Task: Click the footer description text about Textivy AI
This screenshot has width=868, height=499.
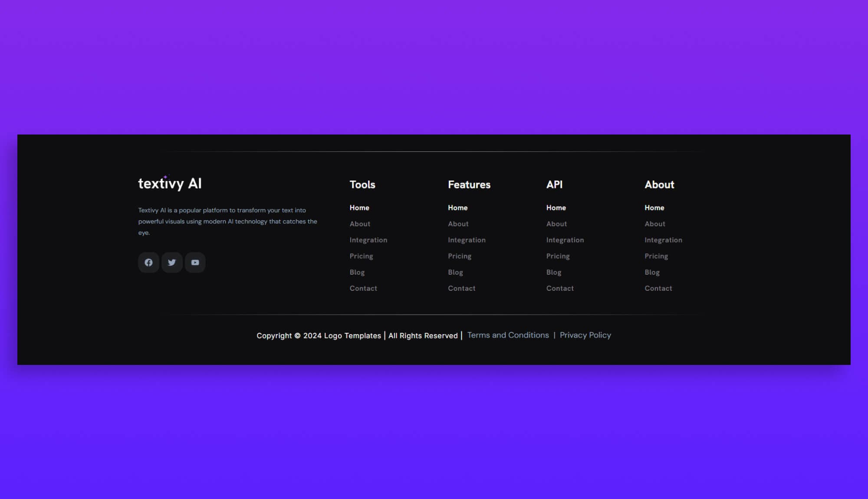Action: point(227,221)
